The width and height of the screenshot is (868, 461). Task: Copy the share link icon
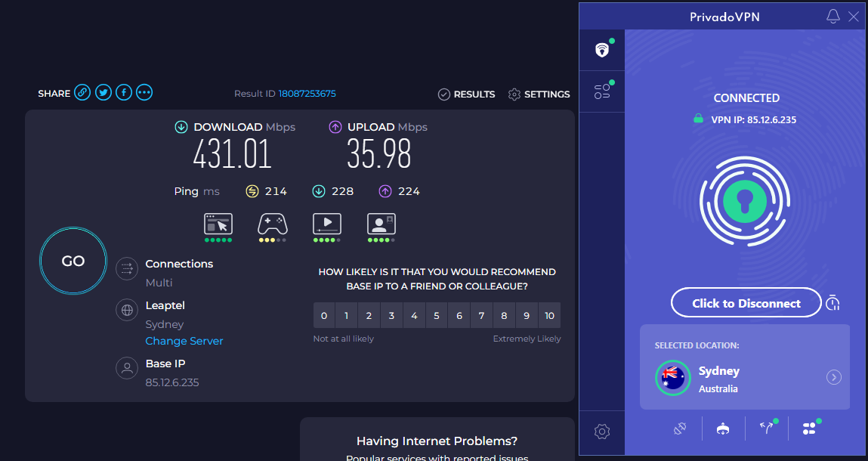(82, 92)
